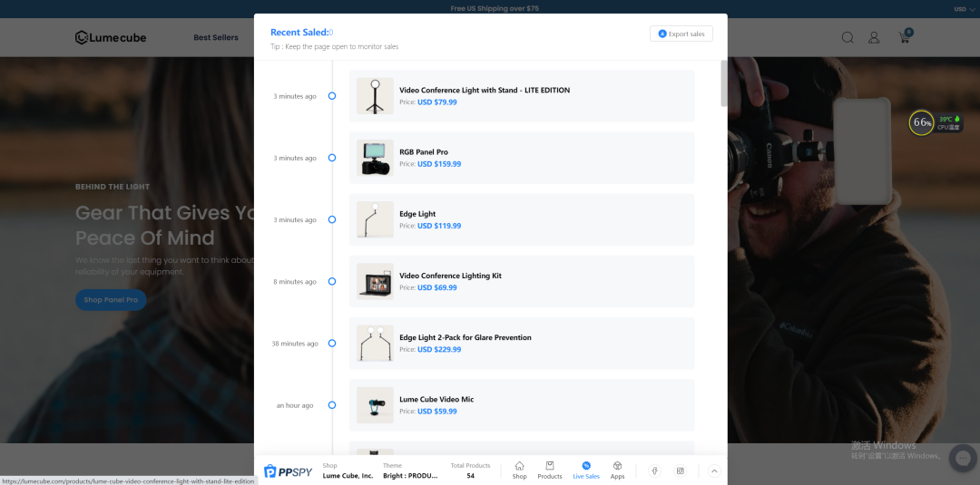Click the Instagram icon in PPSPY bar
980x485 pixels.
[x=681, y=470]
